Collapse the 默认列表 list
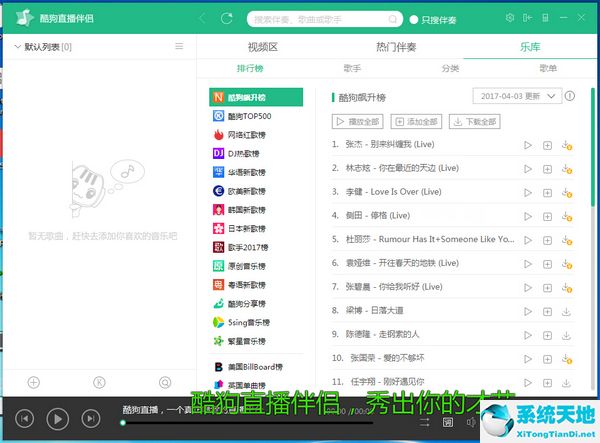Image resolution: width=600 pixels, height=443 pixels. [x=17, y=47]
